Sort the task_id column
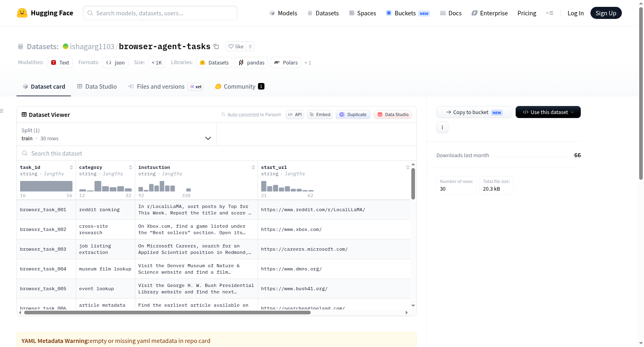 [71, 167]
